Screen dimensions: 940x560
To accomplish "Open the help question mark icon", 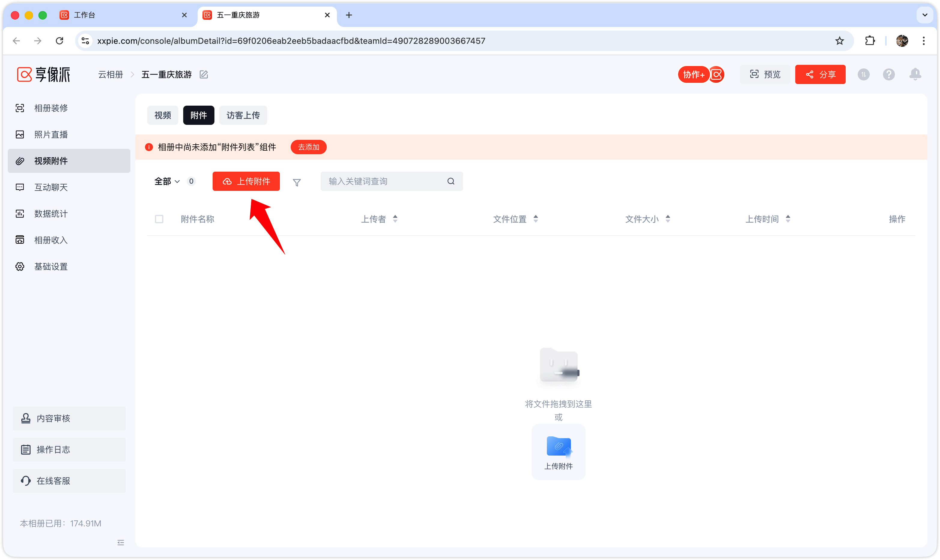I will tap(889, 74).
